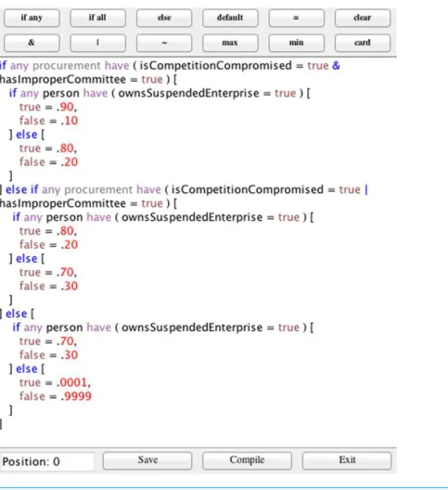The width and height of the screenshot is (448, 490).
Task: Insert an 'if all' clause
Action: click(x=97, y=18)
